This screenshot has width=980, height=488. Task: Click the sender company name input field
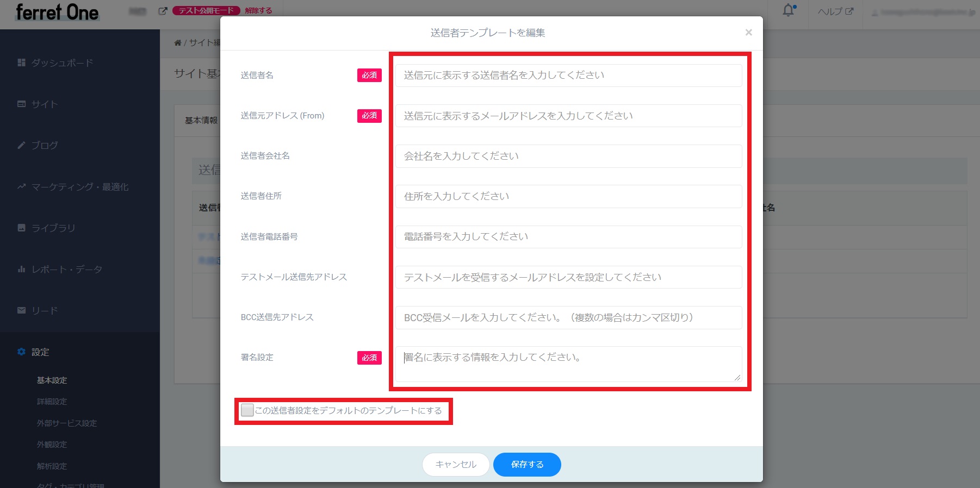click(568, 156)
